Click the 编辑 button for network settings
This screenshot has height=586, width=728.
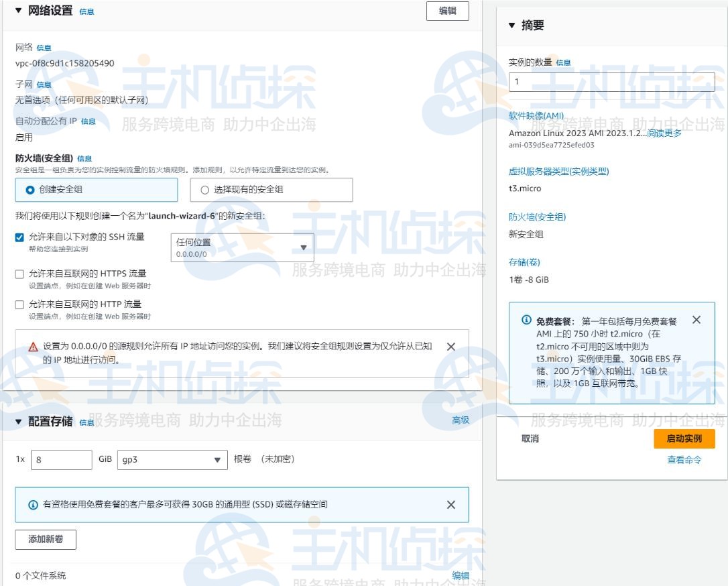447,11
